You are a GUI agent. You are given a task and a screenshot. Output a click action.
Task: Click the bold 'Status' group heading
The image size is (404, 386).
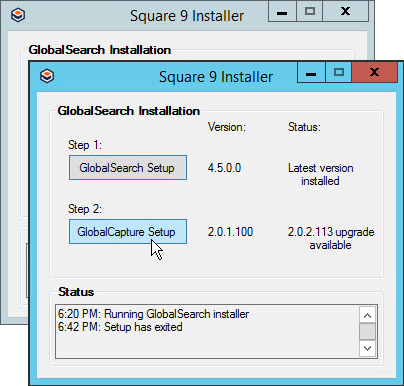(x=76, y=292)
